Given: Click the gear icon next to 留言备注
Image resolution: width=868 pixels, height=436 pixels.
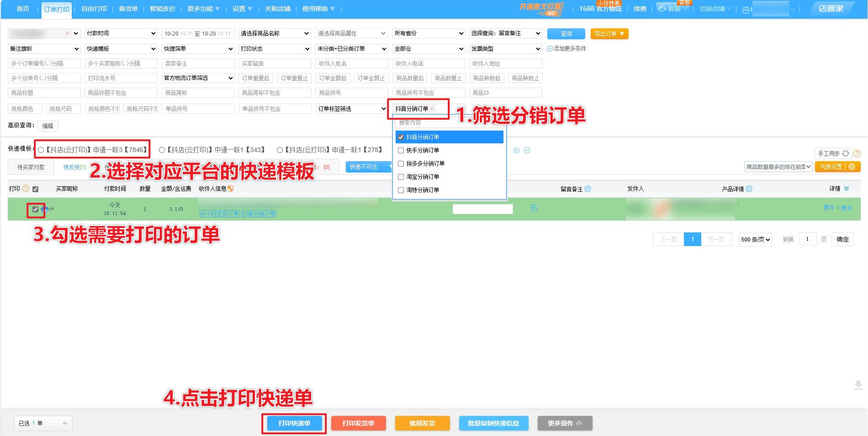Looking at the screenshot, I should click(587, 189).
